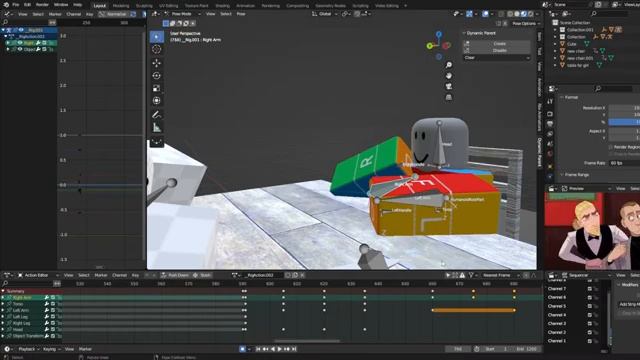Click the Frame Rate field showing 60 fps
Viewport: 640px width, 360px height.
click(624, 163)
